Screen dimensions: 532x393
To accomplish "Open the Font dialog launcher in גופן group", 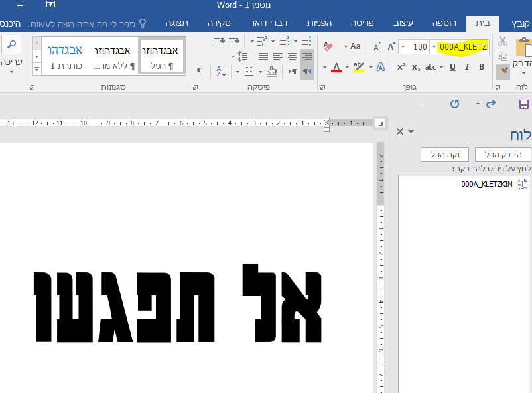I will [x=322, y=87].
